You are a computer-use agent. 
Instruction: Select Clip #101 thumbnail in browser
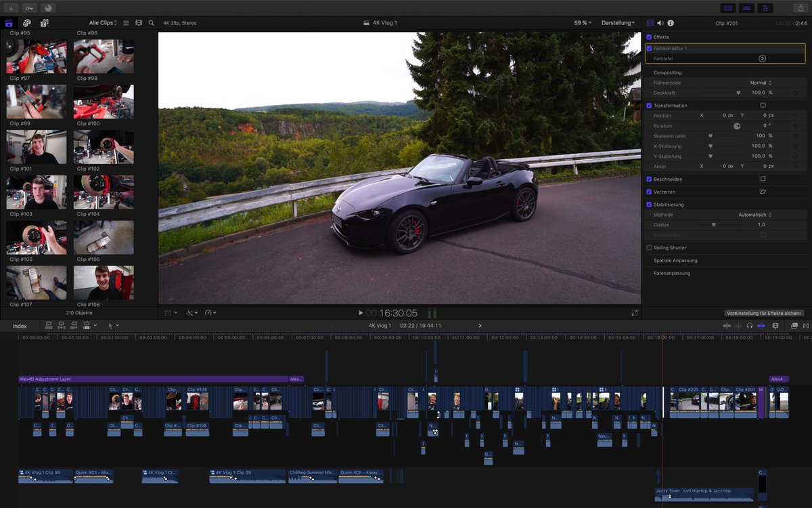click(37, 147)
